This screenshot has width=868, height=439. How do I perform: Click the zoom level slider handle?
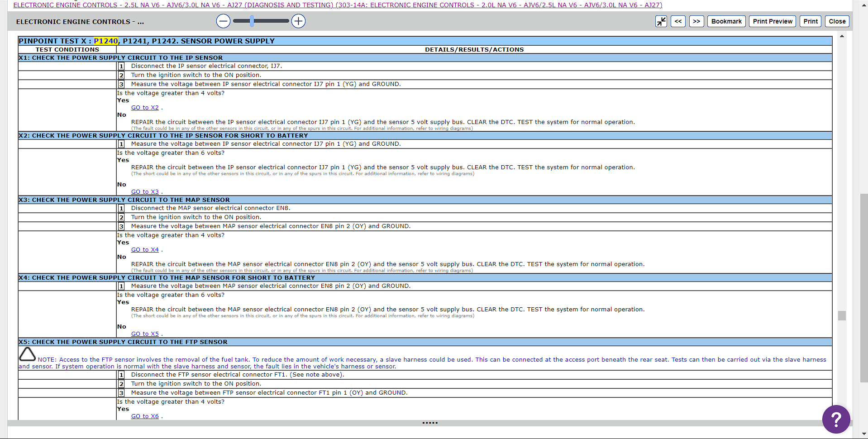(x=252, y=21)
